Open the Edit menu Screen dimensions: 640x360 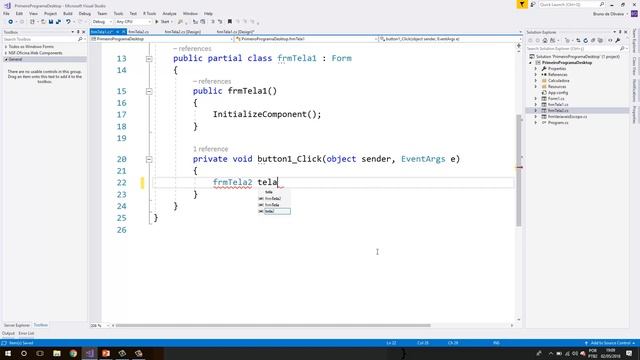coord(19,13)
